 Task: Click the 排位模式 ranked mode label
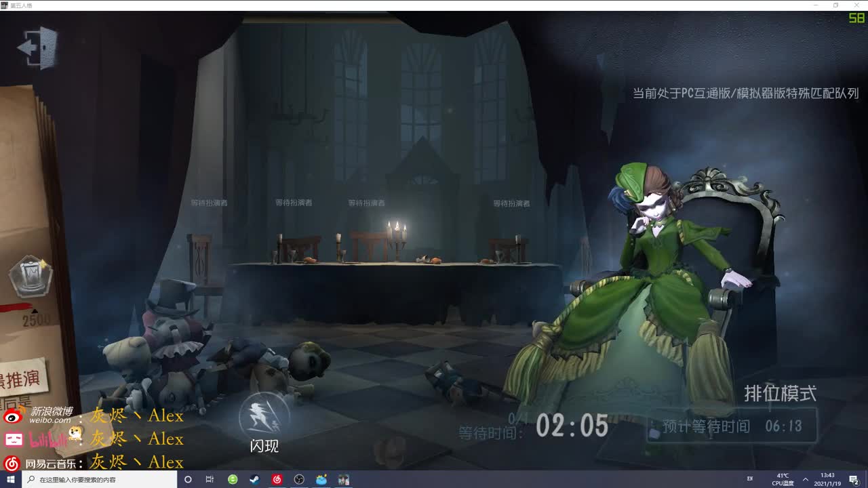tap(780, 394)
